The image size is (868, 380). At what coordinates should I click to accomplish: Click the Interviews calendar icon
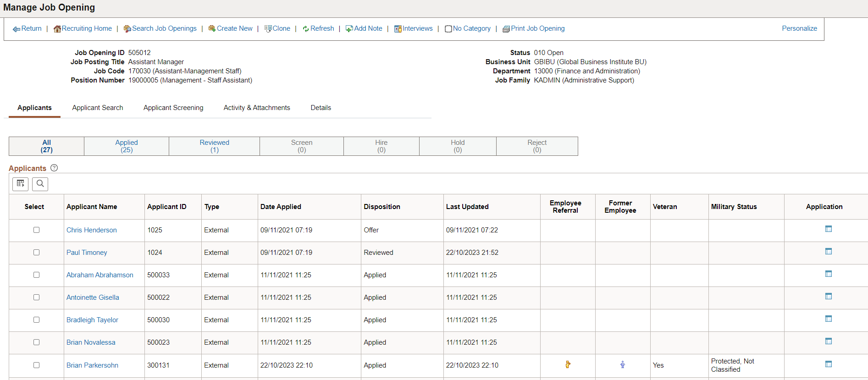398,29
